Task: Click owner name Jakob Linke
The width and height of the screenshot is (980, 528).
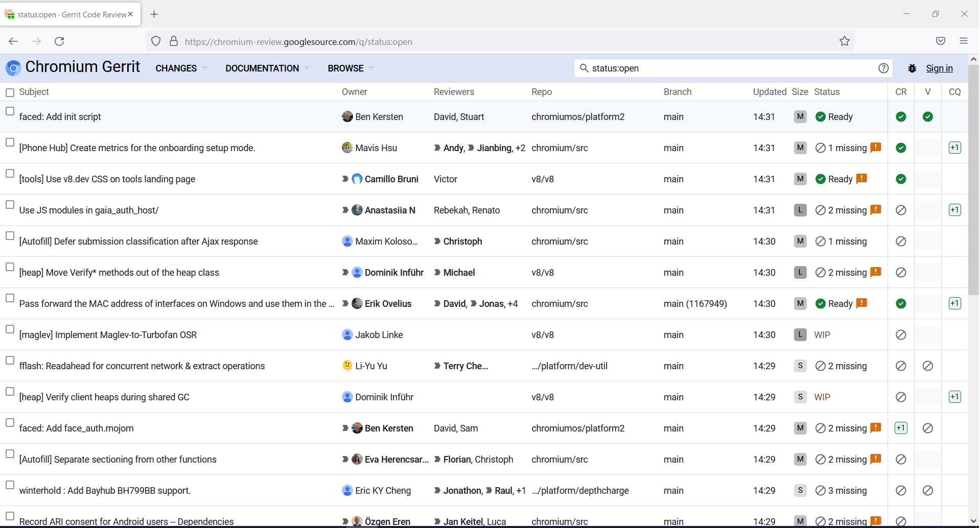Action: point(379,335)
